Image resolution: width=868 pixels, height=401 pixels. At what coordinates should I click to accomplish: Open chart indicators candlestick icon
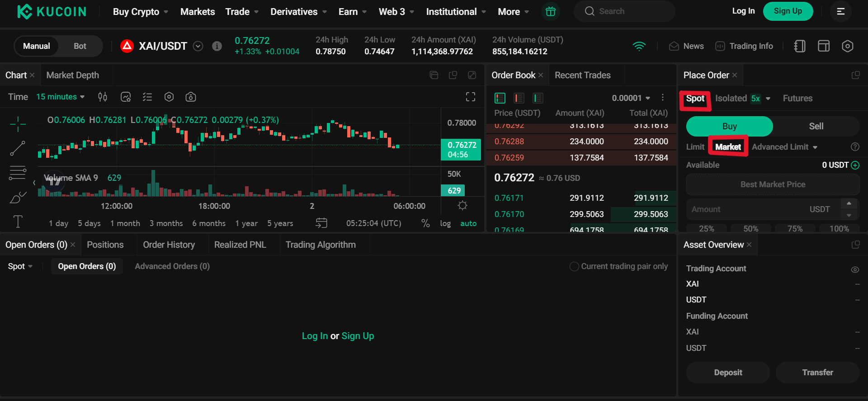point(103,97)
